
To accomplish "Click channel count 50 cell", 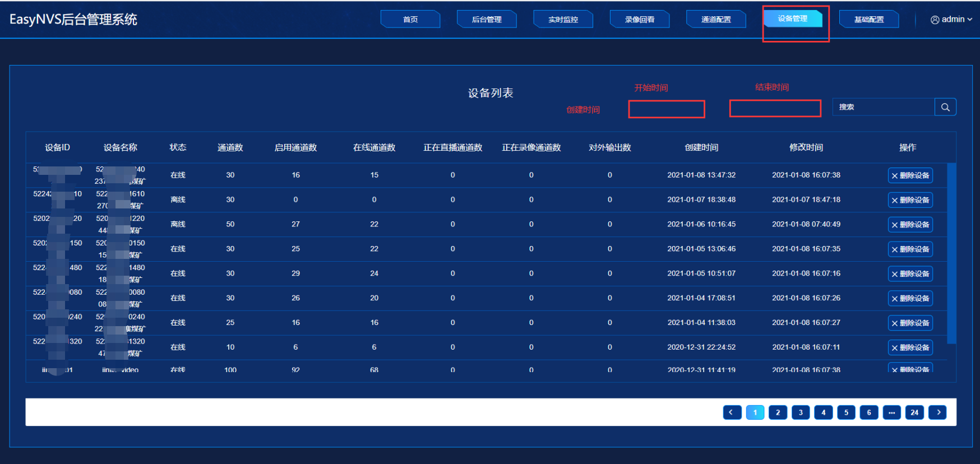I will 230,224.
